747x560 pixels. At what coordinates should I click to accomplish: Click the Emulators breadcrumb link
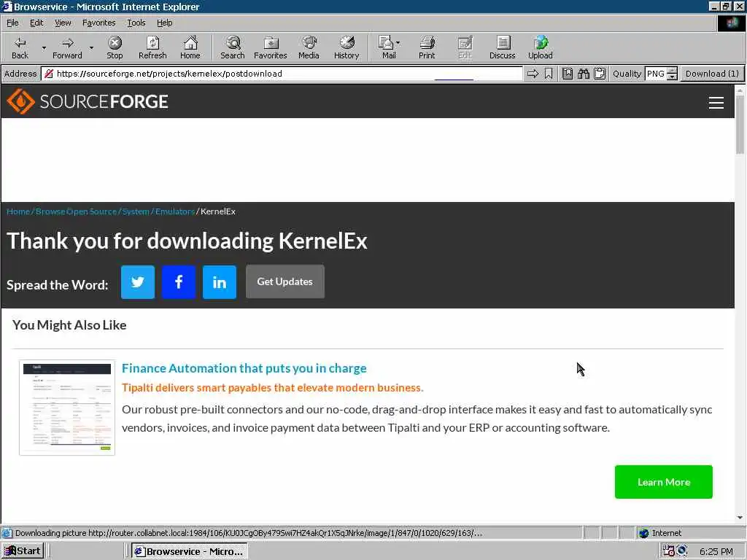point(175,211)
